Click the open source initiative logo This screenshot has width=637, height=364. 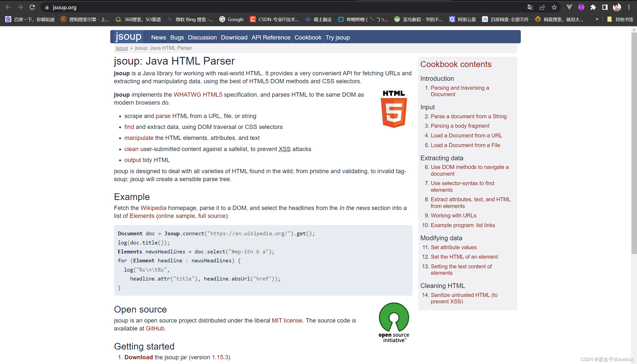394,323
